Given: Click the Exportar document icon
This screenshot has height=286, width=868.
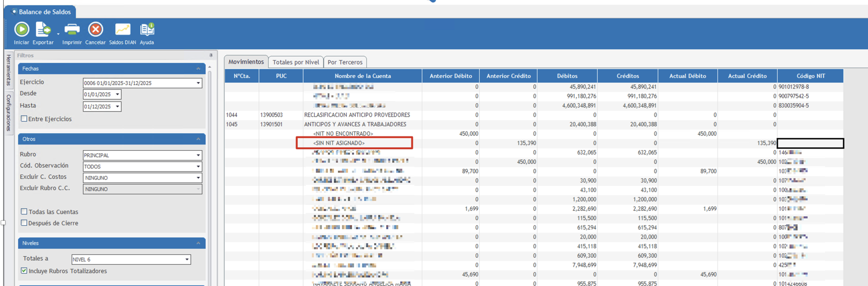Looking at the screenshot, I should click(x=43, y=29).
